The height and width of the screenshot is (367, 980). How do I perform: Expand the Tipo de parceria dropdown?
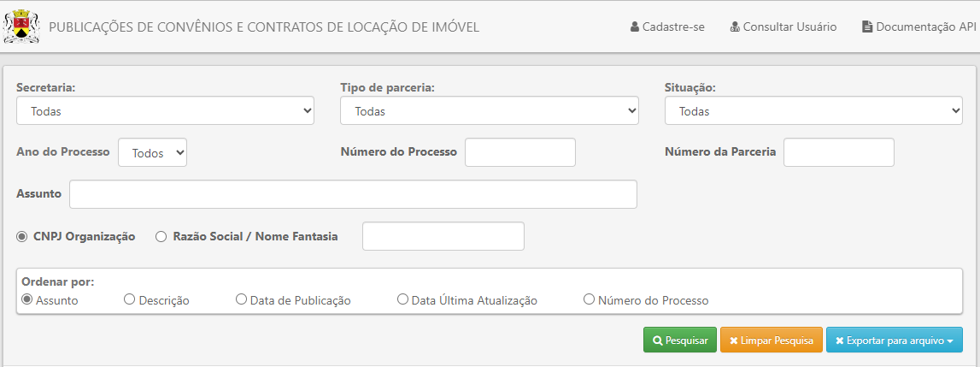click(x=490, y=111)
